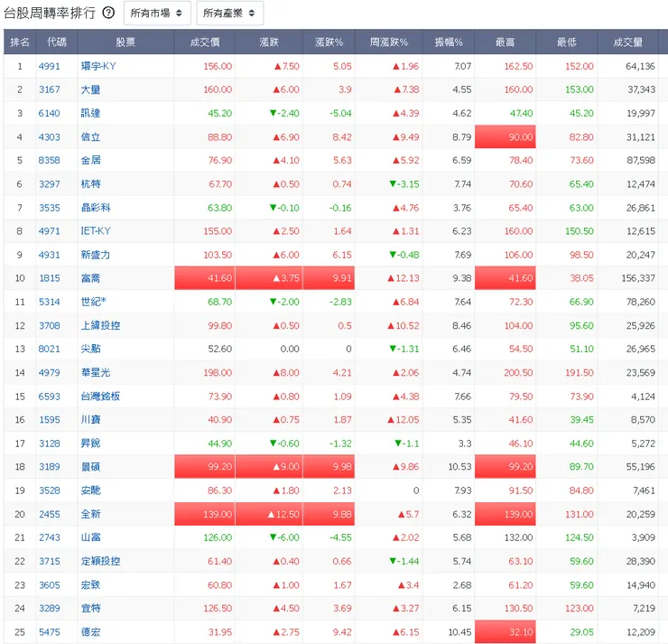Open stock code link 4971
Viewport: 668px width, 644px height.
click(50, 231)
